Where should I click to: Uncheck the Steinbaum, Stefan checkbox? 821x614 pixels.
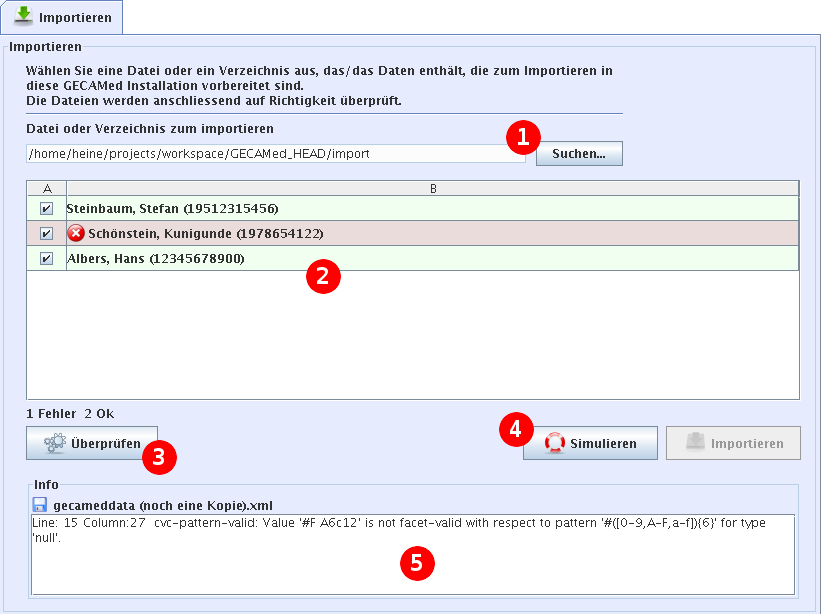(46, 209)
